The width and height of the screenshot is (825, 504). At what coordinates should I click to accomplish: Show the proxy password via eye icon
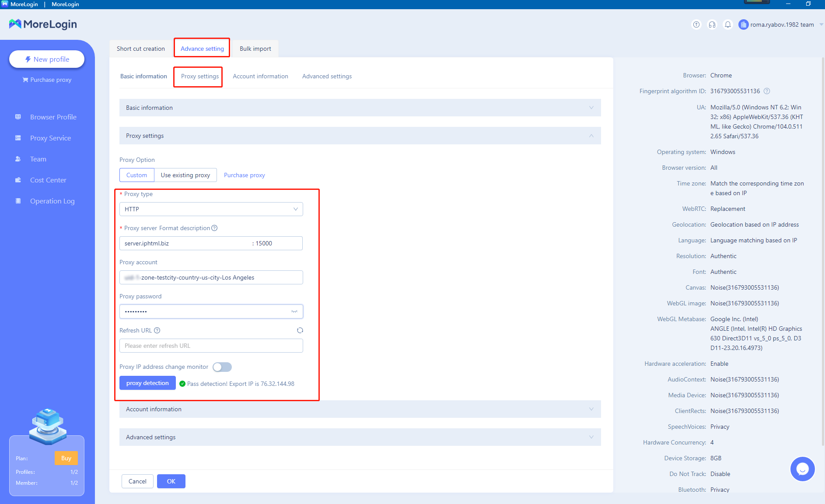pos(294,311)
